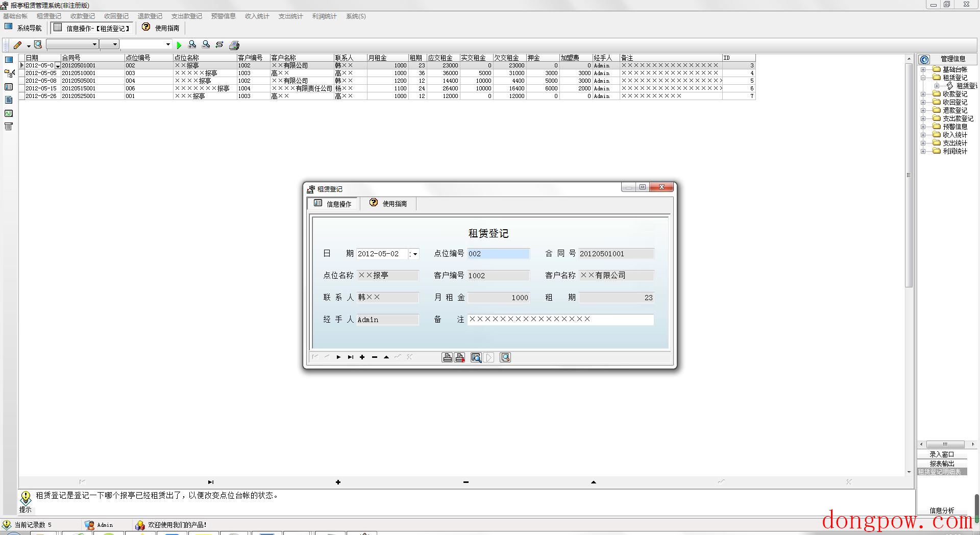Click minus icon on bottom grid navigator bar
The height and width of the screenshot is (535, 980).
point(466,482)
